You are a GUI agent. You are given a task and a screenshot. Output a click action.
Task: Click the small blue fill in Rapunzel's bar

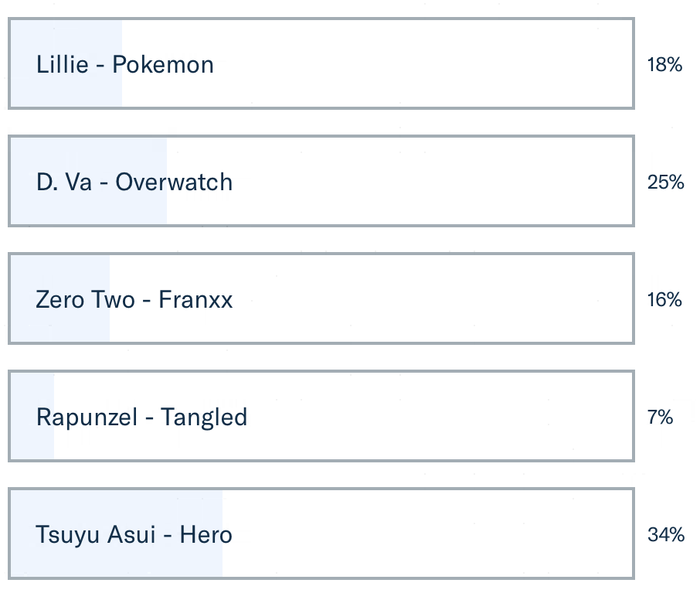coord(32,445)
